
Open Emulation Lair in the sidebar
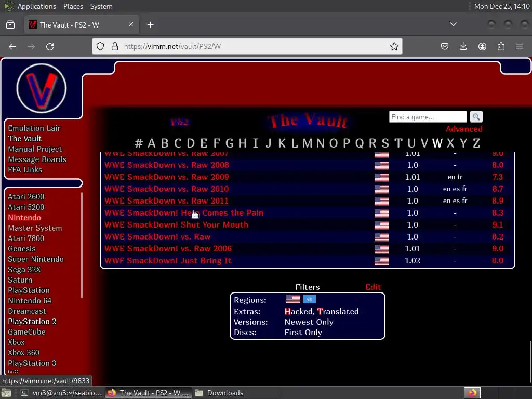pos(34,128)
